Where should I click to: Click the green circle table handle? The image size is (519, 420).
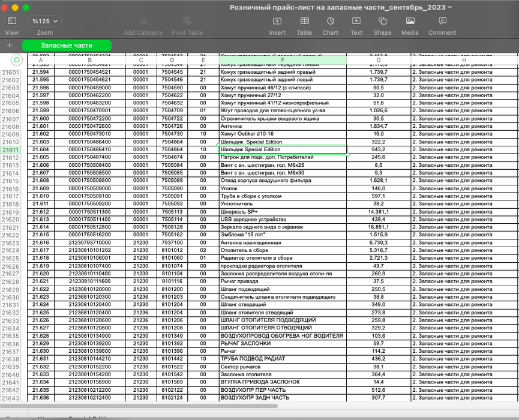tap(16, 59)
